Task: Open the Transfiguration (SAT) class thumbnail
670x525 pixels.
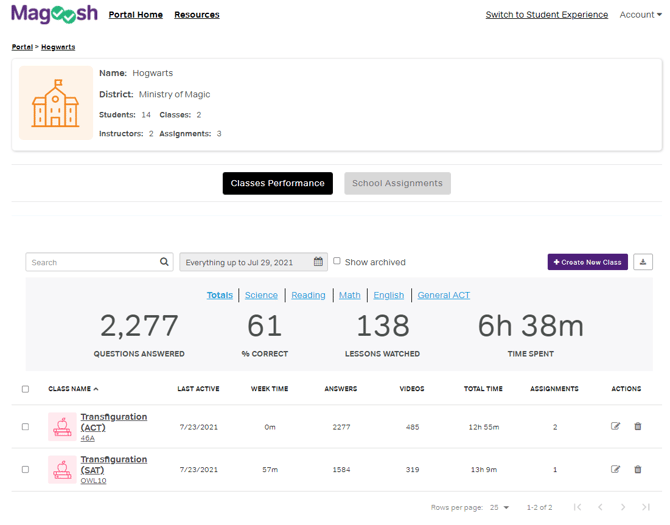Action: (62, 469)
